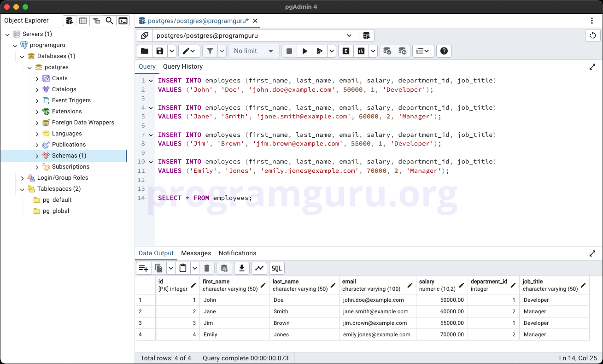Open the Execute options dropdown arrow
Screen dimensions: 603x364
pos(332,51)
